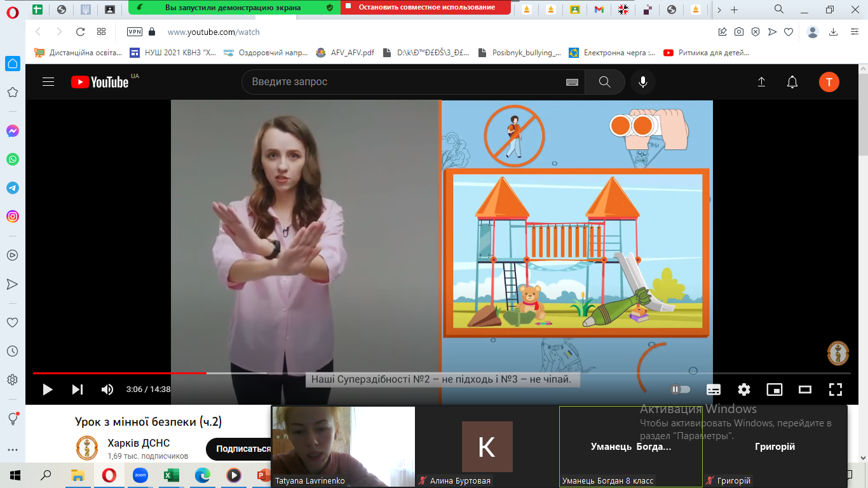Viewport: 868px width, 488px height.
Task: Open bookmark 'Оздоровчий напр...'
Action: (265, 53)
